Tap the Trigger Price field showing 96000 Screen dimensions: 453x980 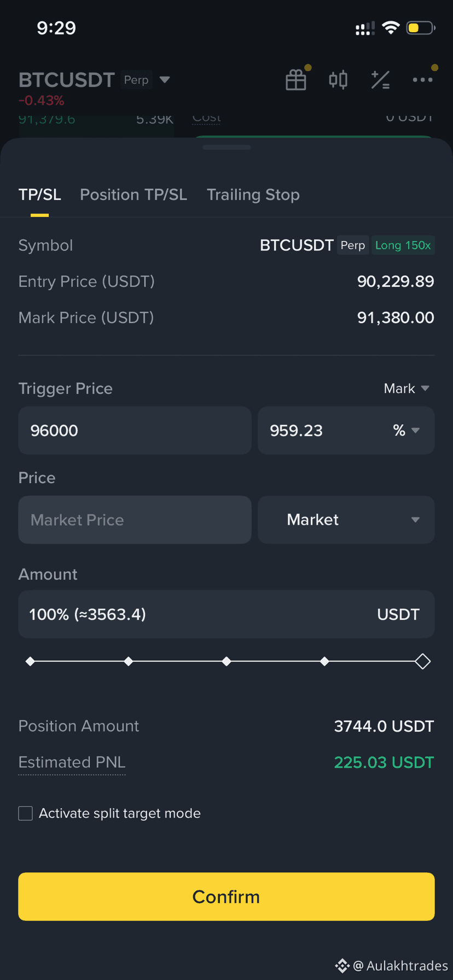pyautogui.click(x=135, y=431)
